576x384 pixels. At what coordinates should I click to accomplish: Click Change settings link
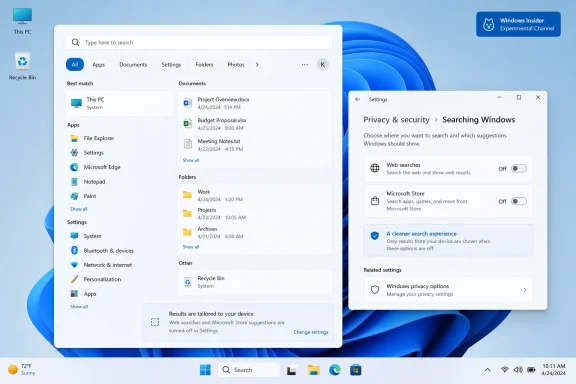click(311, 332)
